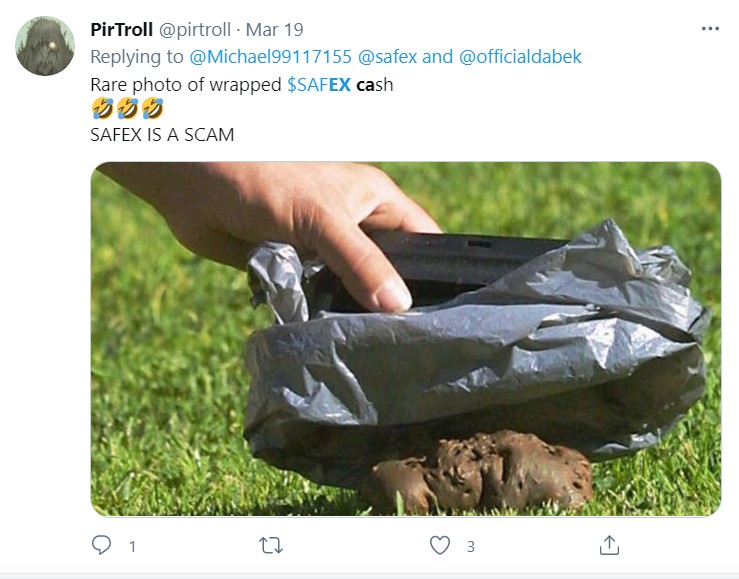Click the $SAFEX cashtag
Screen dimensions: 739x579
(319, 85)
